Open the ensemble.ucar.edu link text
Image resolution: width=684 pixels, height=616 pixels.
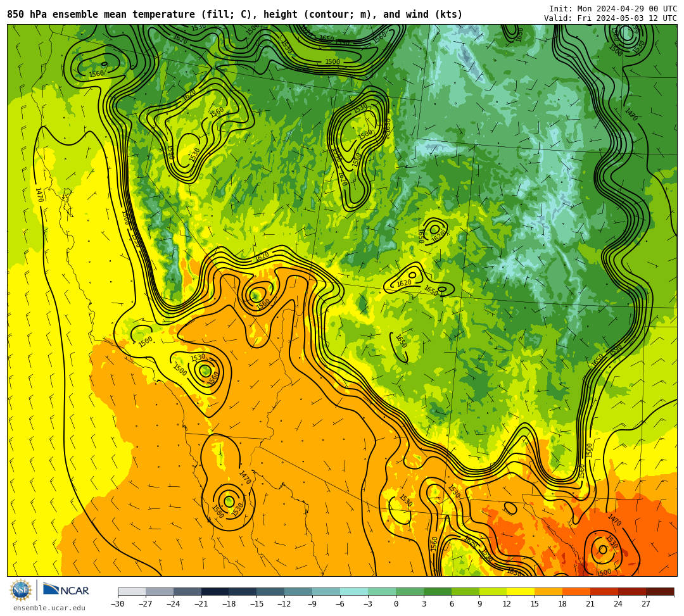[49, 608]
